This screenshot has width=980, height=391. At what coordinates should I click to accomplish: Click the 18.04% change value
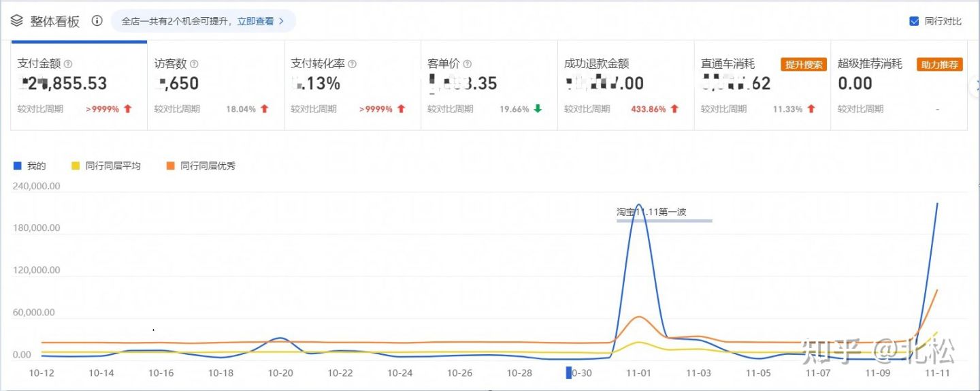tap(241, 109)
